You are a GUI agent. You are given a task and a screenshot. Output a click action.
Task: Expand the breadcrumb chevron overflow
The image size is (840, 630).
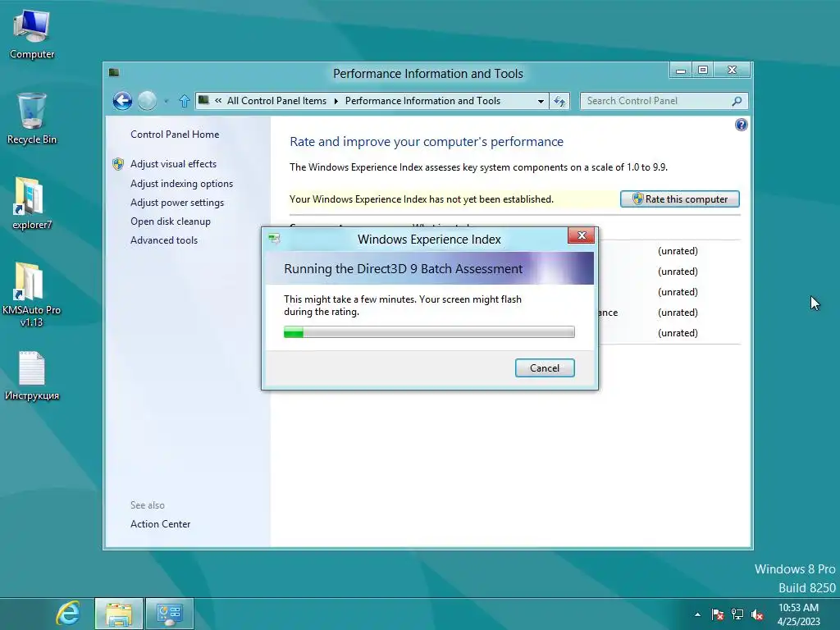click(x=218, y=101)
